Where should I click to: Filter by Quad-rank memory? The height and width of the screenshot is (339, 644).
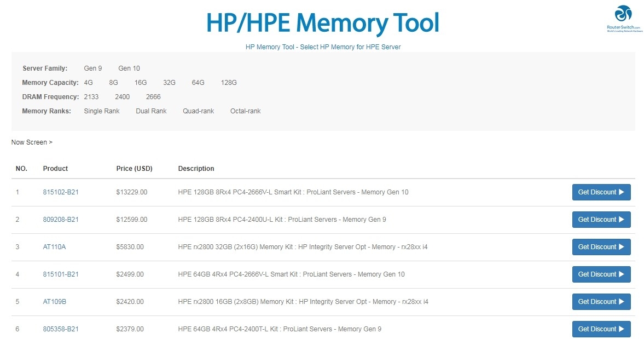coord(199,111)
